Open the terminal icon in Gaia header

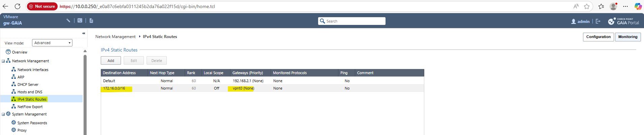click(80, 21)
